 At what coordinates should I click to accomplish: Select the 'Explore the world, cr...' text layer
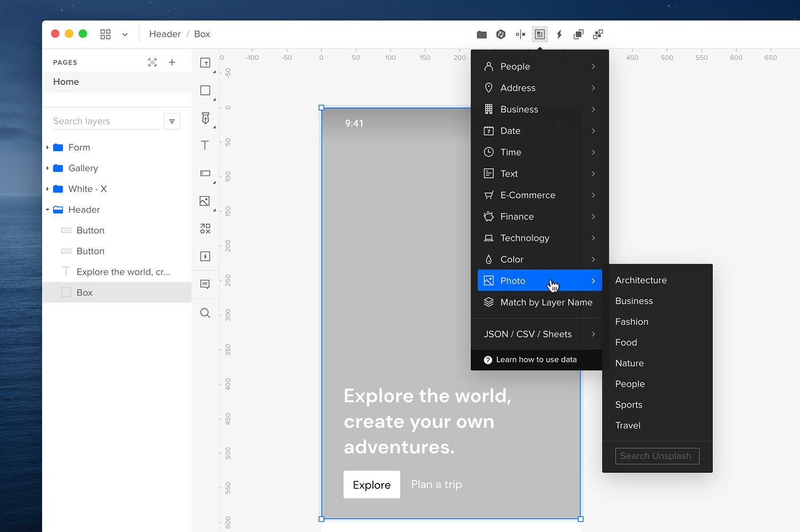click(x=116, y=272)
